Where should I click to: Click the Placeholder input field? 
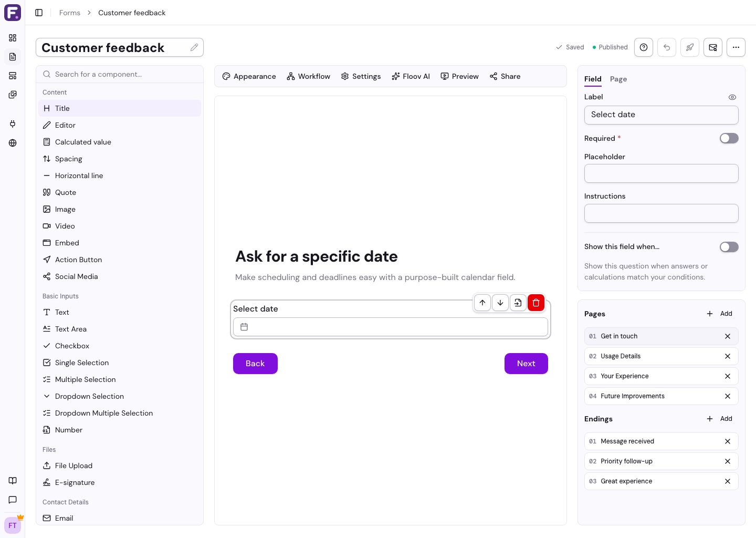(661, 173)
